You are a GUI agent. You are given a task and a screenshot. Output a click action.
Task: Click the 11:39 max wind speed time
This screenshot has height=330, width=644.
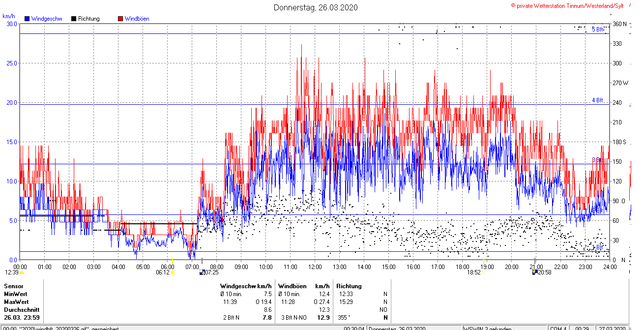tap(230, 301)
